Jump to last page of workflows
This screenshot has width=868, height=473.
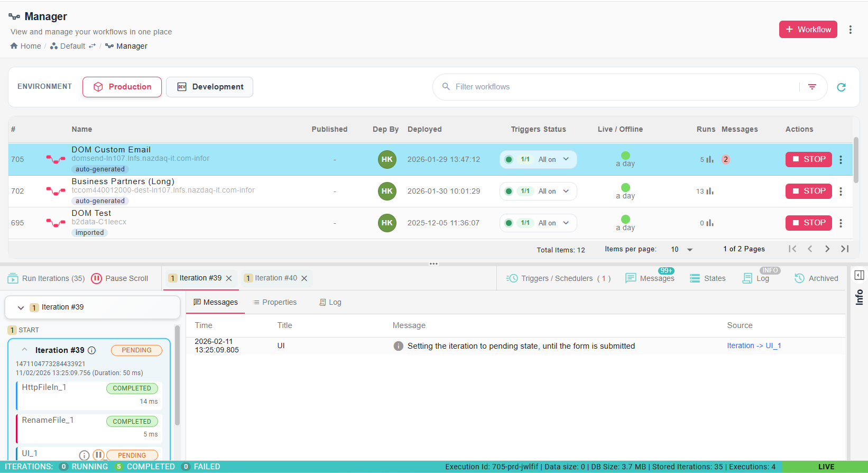845,249
